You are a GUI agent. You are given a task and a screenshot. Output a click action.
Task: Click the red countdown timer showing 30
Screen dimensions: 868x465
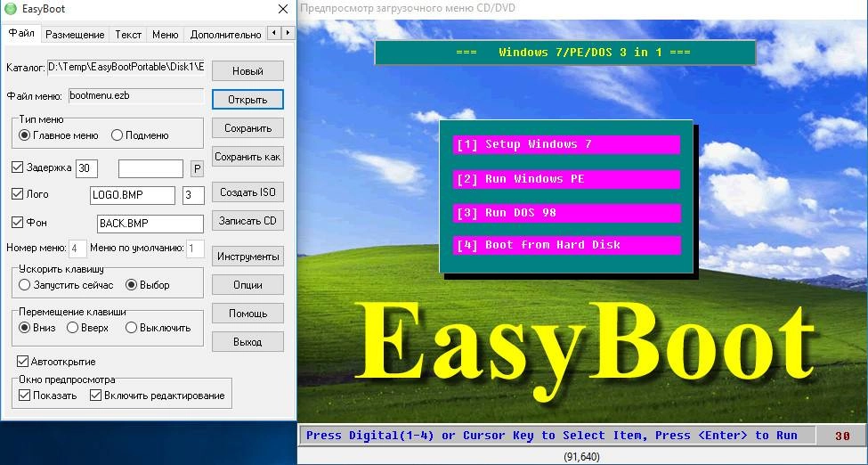coord(842,436)
